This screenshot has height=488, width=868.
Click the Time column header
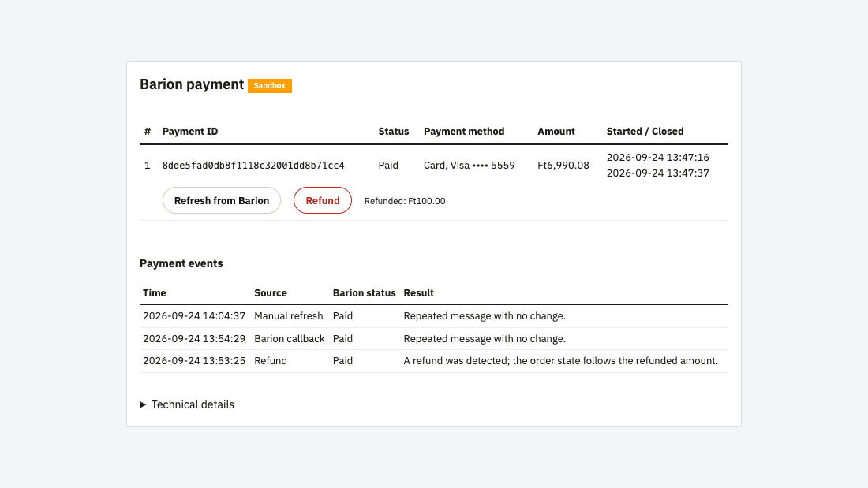[x=155, y=292]
